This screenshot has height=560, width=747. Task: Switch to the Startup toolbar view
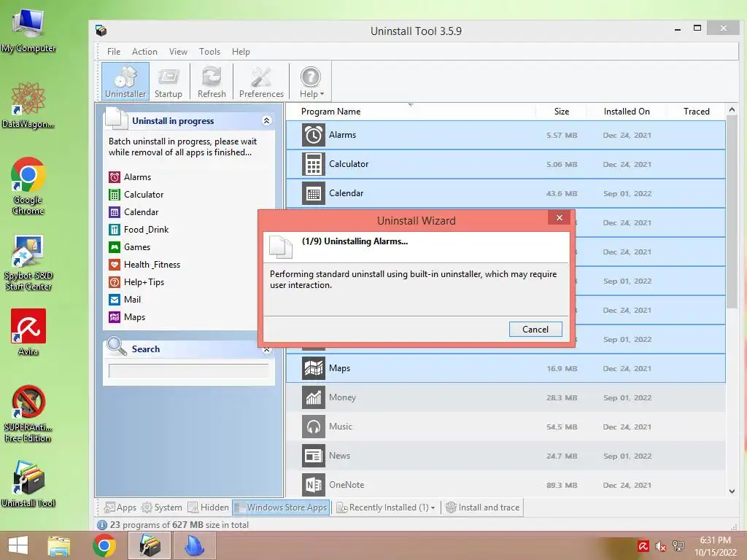169,81
